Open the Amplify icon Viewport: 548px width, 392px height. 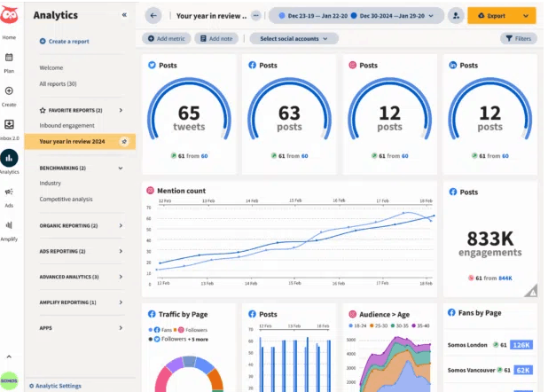pos(9,225)
